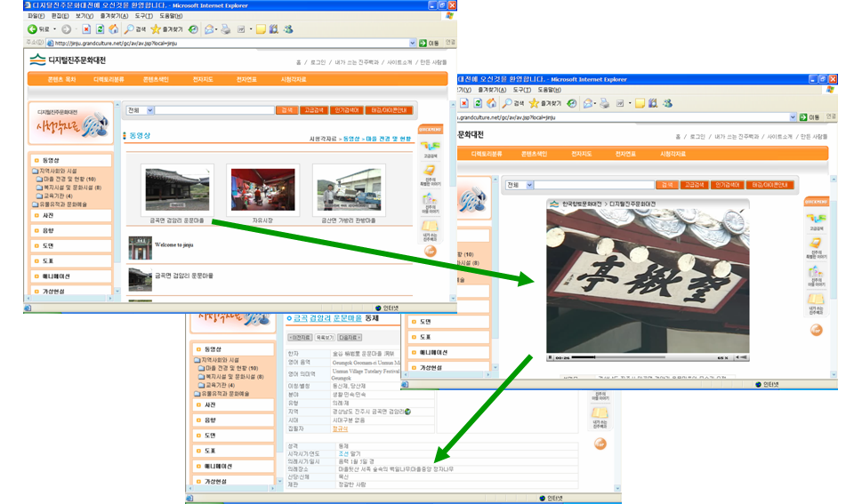Click search text field in left window
The image size is (854, 504).
214,110
